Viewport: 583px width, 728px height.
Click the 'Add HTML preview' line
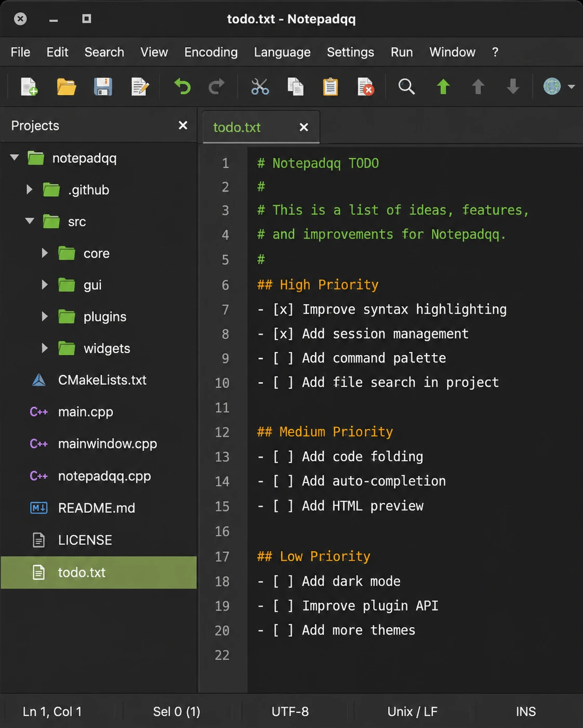(340, 506)
